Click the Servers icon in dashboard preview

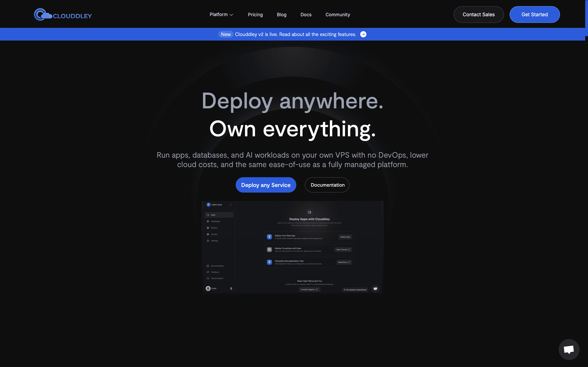click(208, 234)
